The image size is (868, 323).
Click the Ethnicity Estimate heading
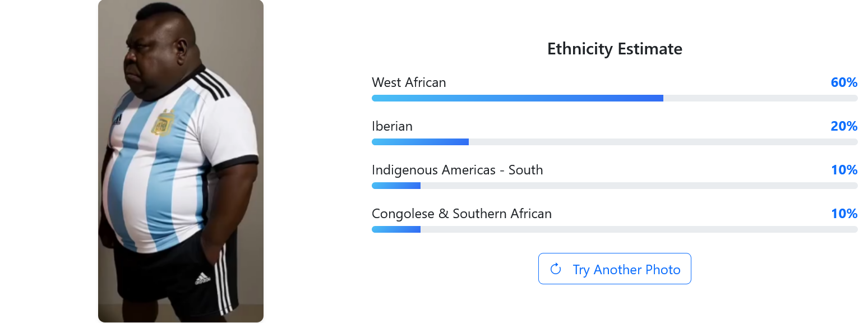[x=615, y=49]
